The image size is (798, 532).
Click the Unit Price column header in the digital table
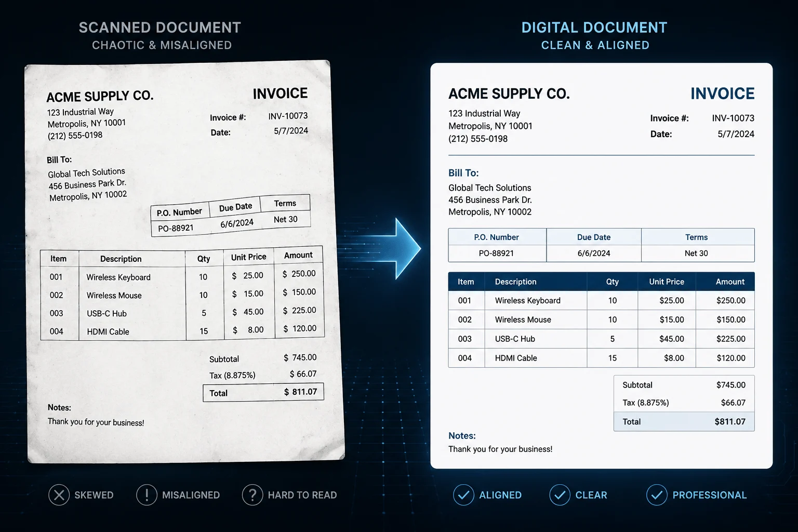coord(667,282)
